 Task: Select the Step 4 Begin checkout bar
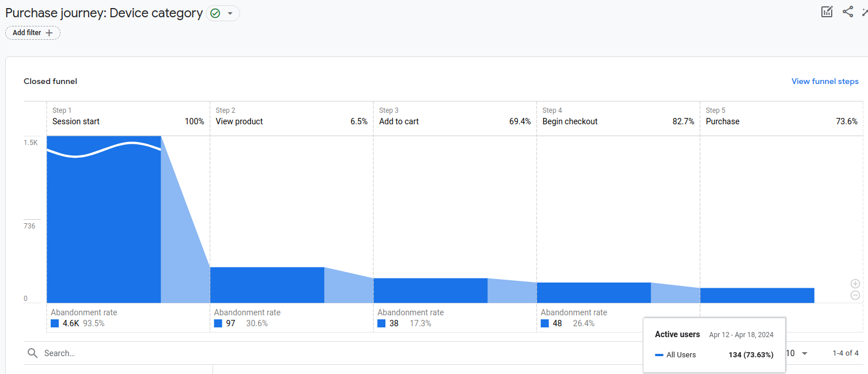coord(593,292)
